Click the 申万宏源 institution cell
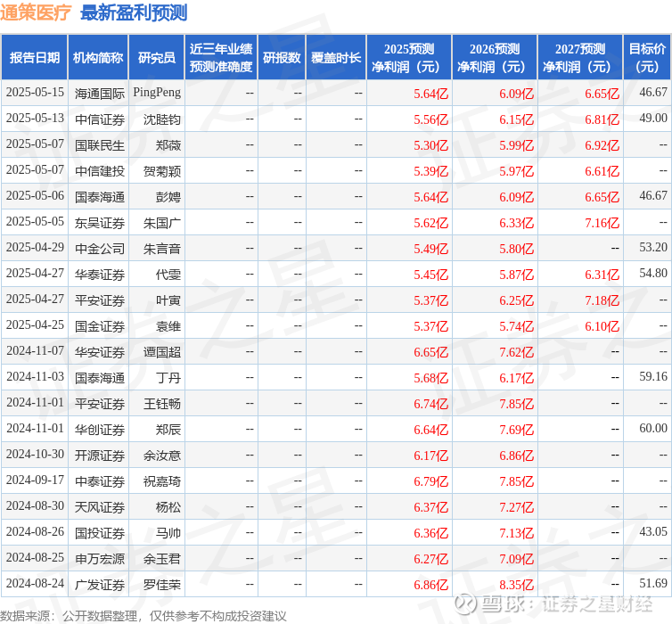Image resolution: width=672 pixels, height=624 pixels. pos(100,558)
